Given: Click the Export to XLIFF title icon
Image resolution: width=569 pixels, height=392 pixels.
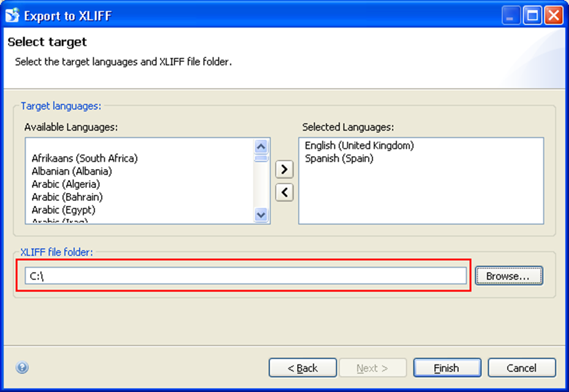Looking at the screenshot, I should [12, 15].
